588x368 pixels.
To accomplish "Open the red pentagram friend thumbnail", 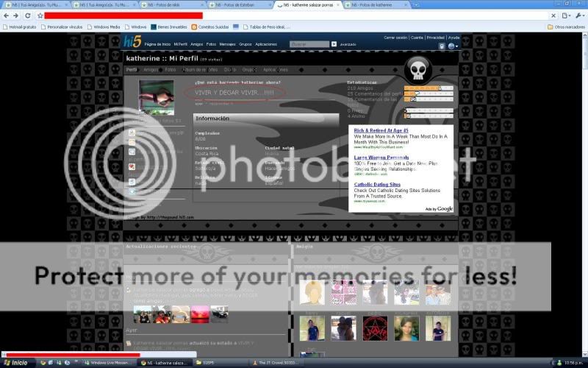I will tap(374, 328).
